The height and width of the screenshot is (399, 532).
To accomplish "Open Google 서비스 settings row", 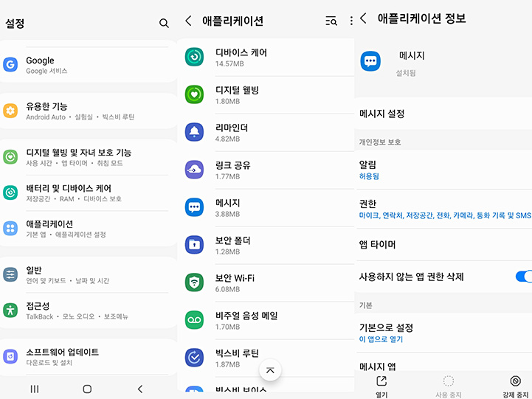I will tap(89, 64).
